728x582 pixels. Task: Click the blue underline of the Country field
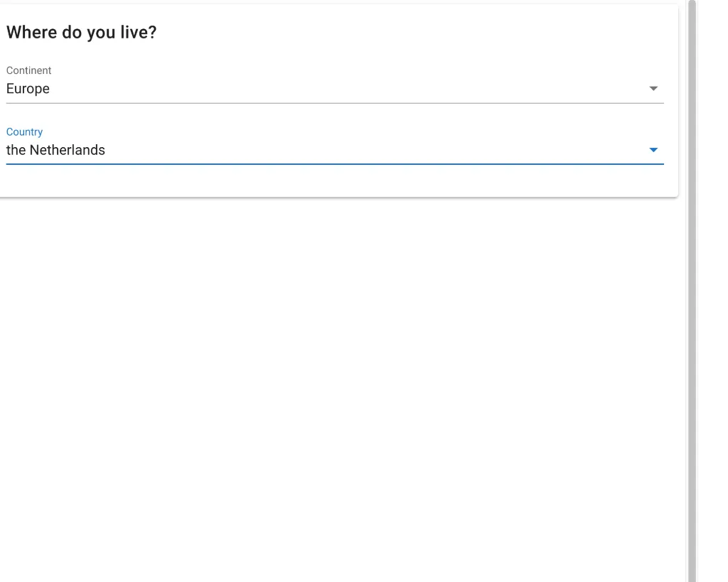(334, 164)
